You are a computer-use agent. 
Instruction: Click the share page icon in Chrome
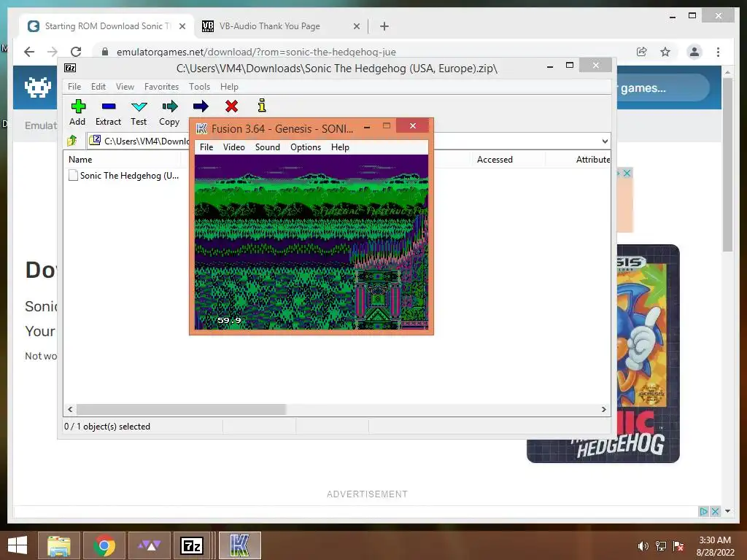(x=642, y=52)
